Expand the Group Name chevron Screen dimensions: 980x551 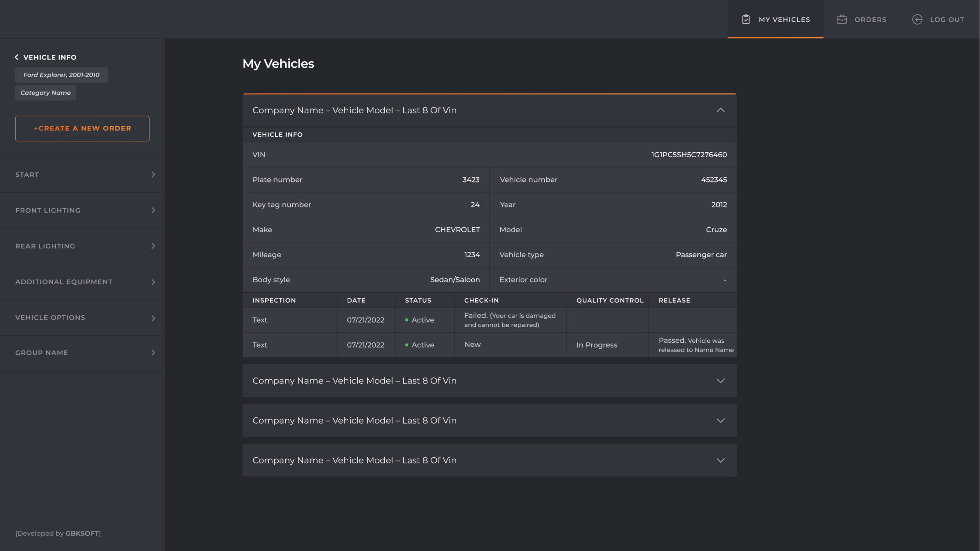click(x=153, y=352)
